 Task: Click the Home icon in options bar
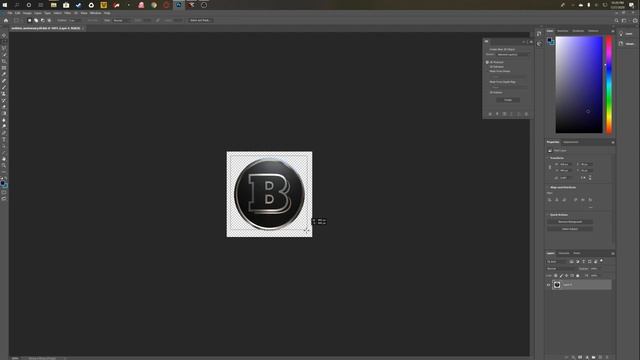click(6, 20)
